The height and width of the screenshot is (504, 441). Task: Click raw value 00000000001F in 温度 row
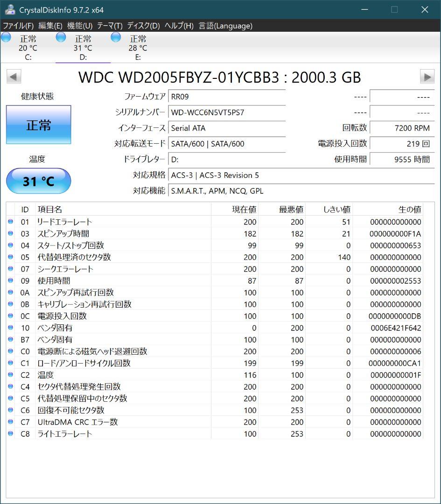point(396,375)
